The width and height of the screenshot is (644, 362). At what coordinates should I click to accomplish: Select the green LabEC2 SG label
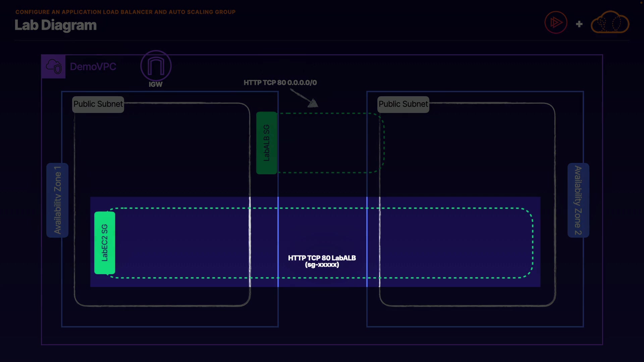tap(105, 243)
